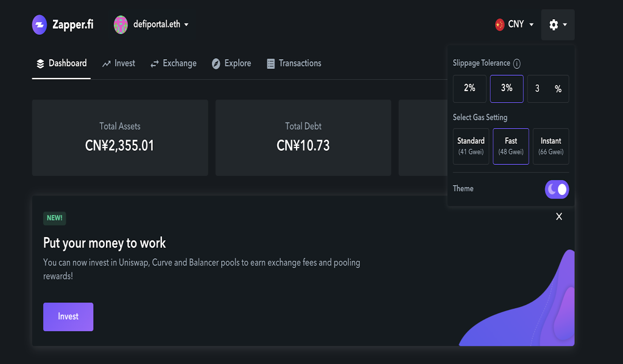Click the purple Invest button
This screenshot has height=364, width=623.
[68, 317]
